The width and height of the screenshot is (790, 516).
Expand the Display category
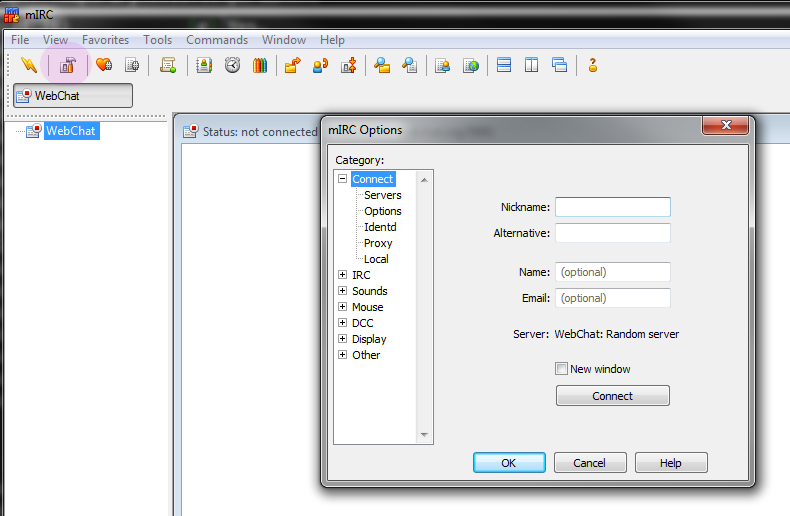pyautogui.click(x=343, y=339)
